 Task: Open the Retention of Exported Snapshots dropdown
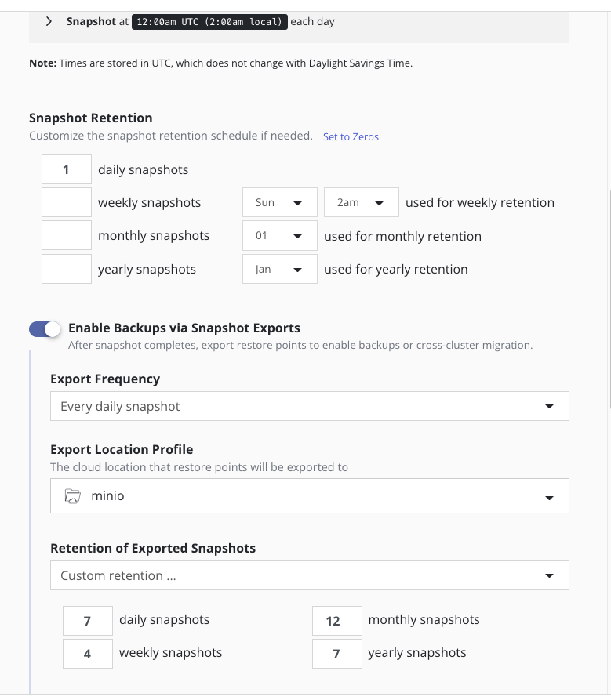pos(309,575)
